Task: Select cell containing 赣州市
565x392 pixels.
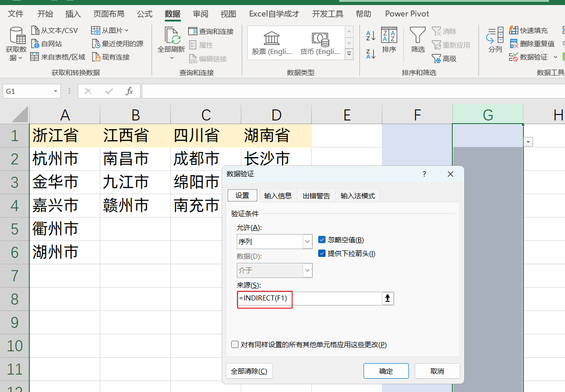Action: tap(135, 206)
